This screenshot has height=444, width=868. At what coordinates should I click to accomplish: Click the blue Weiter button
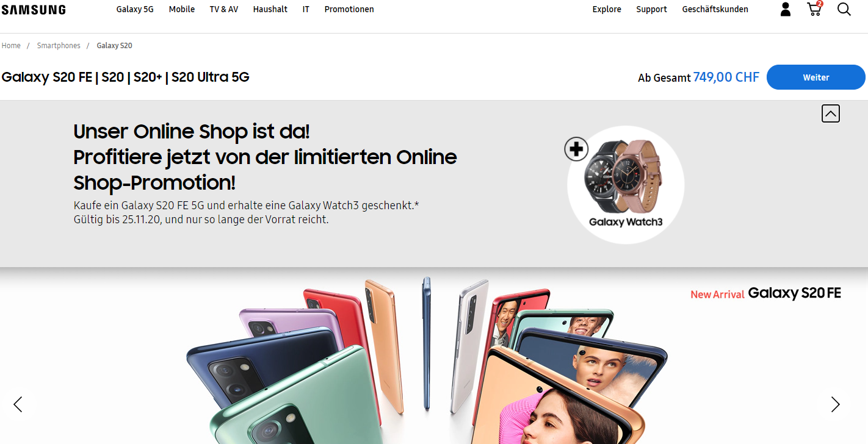[x=816, y=77]
